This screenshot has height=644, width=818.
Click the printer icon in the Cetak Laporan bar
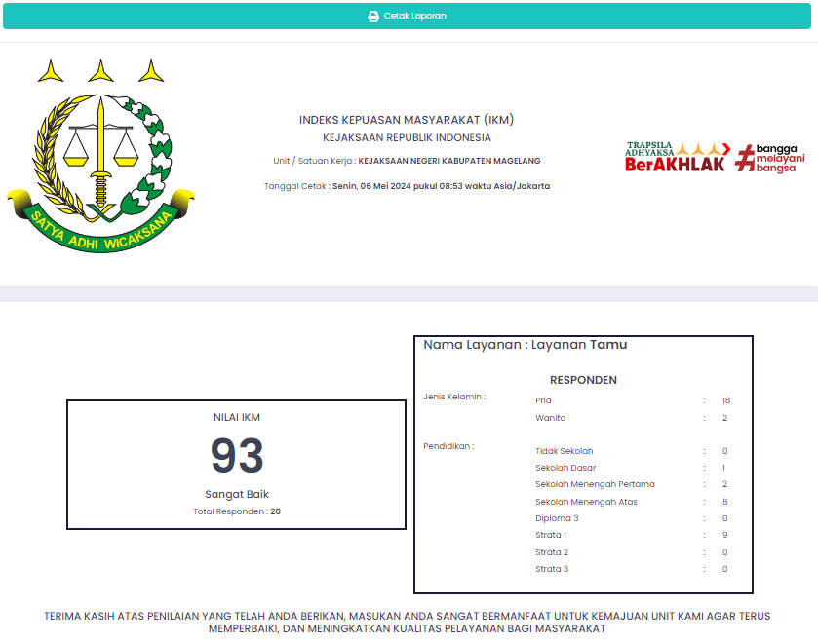coord(372,17)
